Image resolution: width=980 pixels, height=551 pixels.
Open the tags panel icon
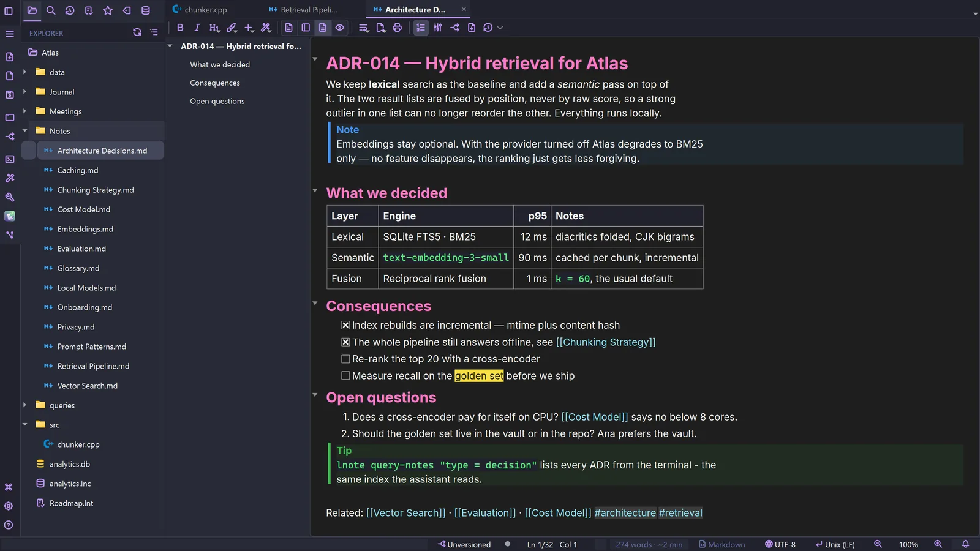[x=127, y=10]
